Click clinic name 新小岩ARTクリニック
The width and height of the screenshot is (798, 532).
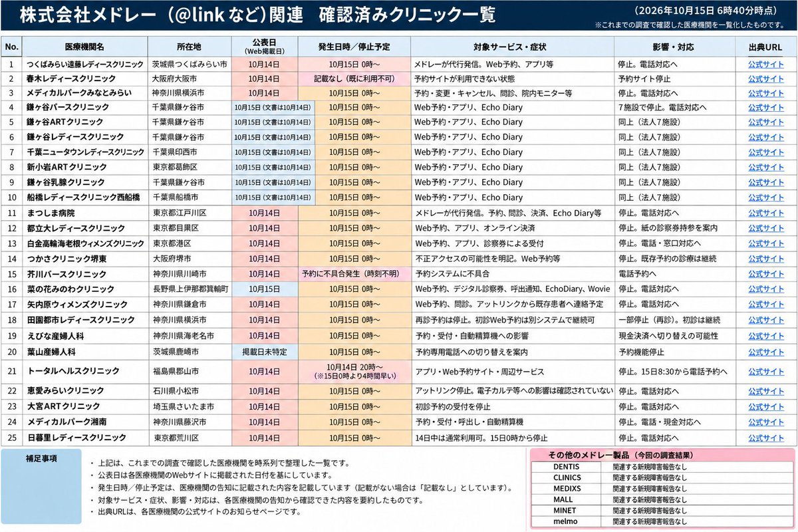point(67,168)
